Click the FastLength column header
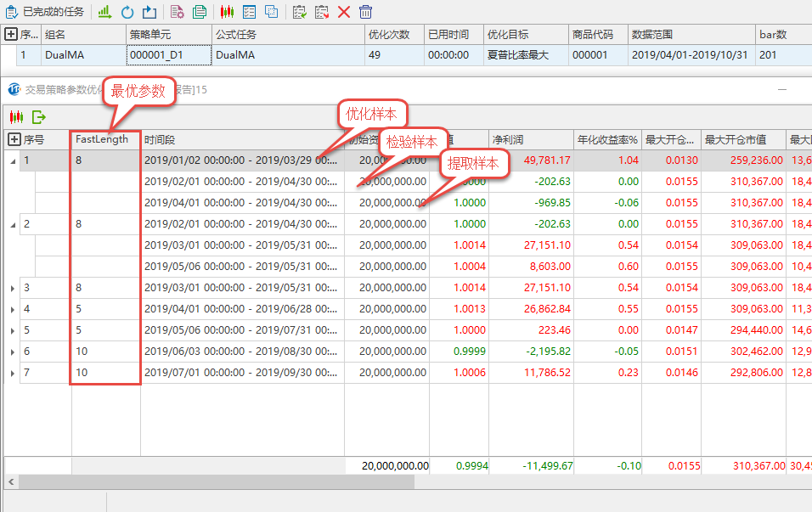The image size is (812, 512). (x=102, y=139)
